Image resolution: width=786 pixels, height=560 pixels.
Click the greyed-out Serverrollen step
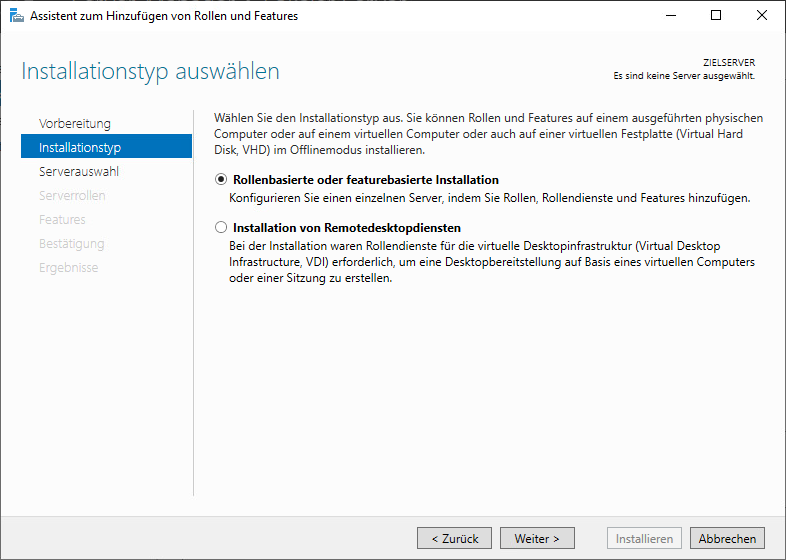click(72, 195)
